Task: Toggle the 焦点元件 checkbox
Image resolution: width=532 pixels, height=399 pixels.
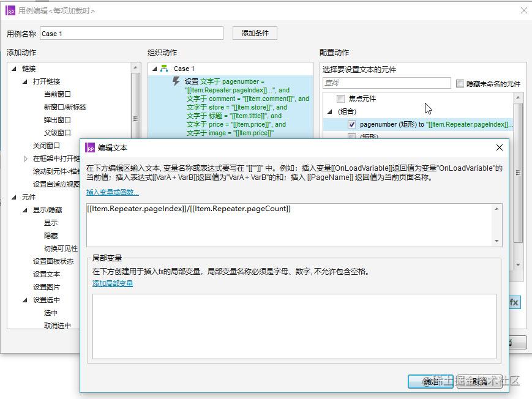Action: tap(340, 99)
